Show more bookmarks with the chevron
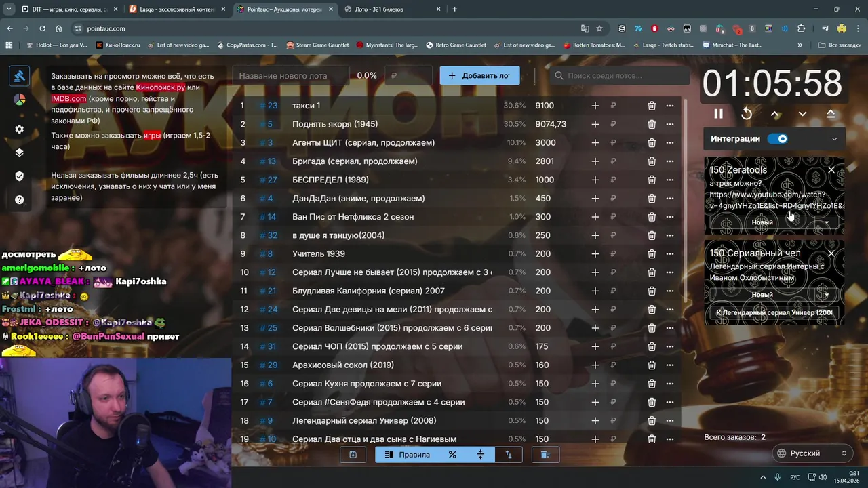868x488 pixels. point(800,45)
